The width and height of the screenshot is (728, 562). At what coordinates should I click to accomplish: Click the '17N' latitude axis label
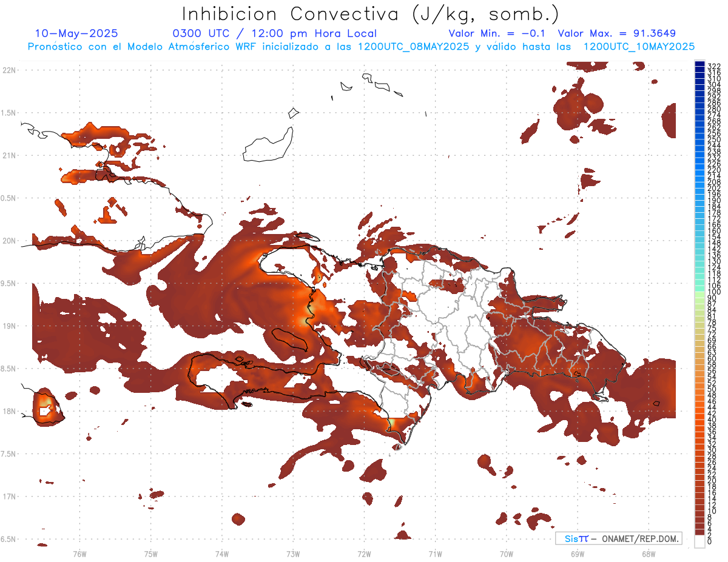pyautogui.click(x=9, y=497)
